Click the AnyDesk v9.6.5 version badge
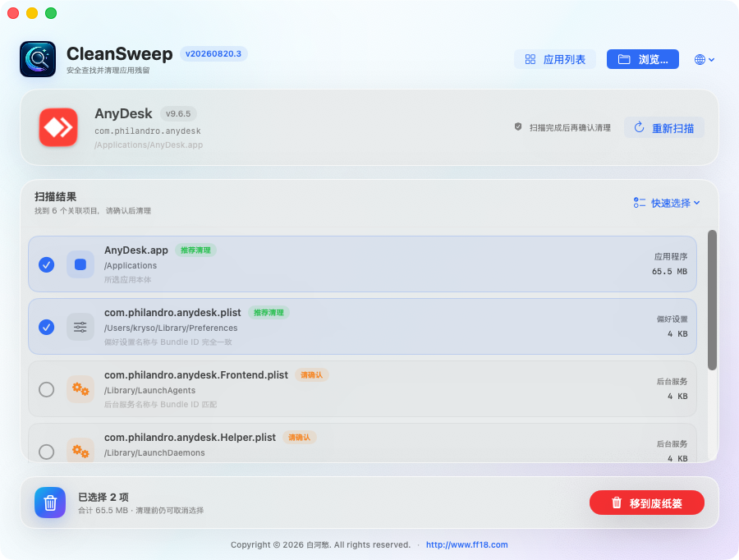739x560 pixels. (x=178, y=113)
